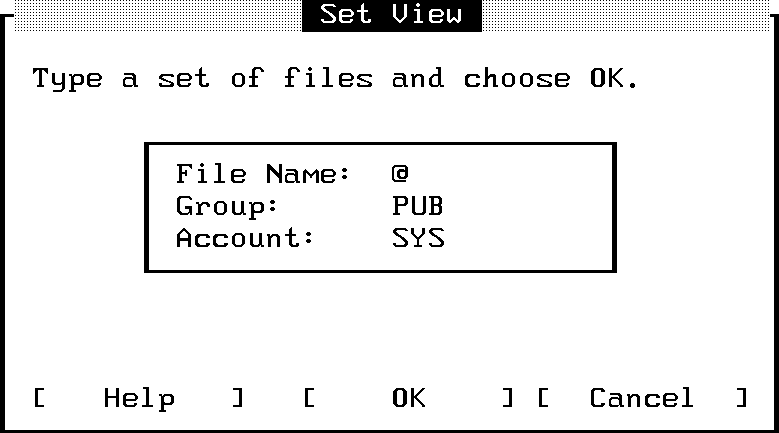
Task: Click the Group label
Action: pos(226,207)
